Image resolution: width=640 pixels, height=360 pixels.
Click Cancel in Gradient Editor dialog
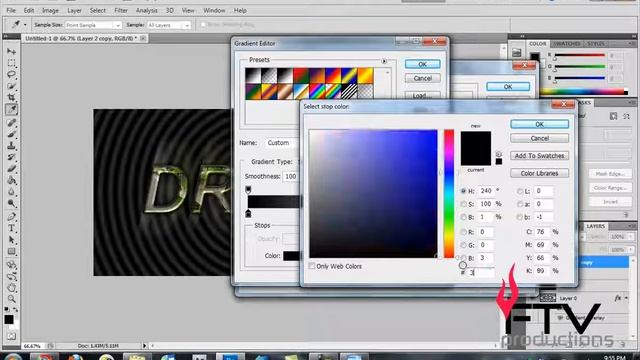coord(422,78)
